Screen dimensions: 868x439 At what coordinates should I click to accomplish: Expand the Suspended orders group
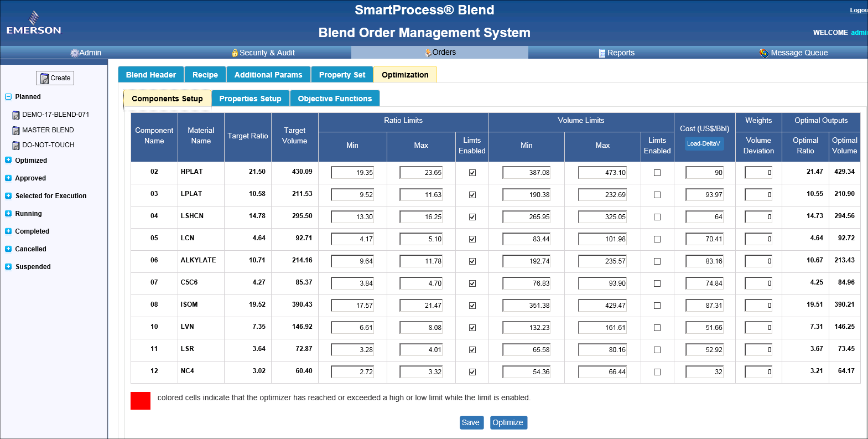[x=8, y=266]
